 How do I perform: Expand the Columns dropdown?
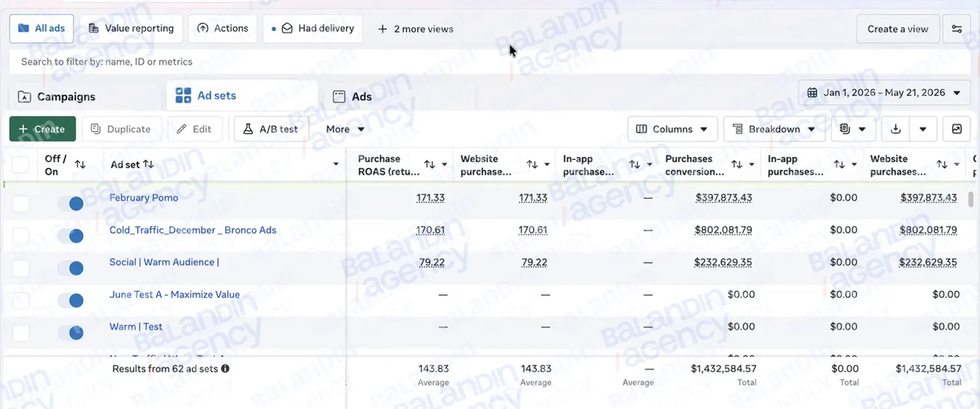[673, 129]
